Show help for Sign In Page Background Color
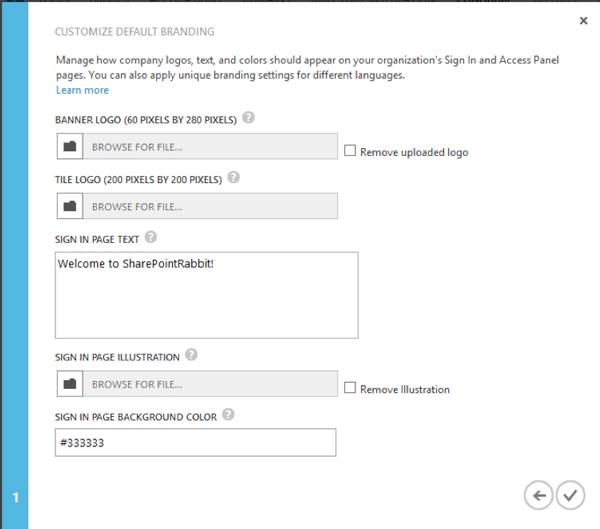The height and width of the screenshot is (529, 600). pos(228,414)
